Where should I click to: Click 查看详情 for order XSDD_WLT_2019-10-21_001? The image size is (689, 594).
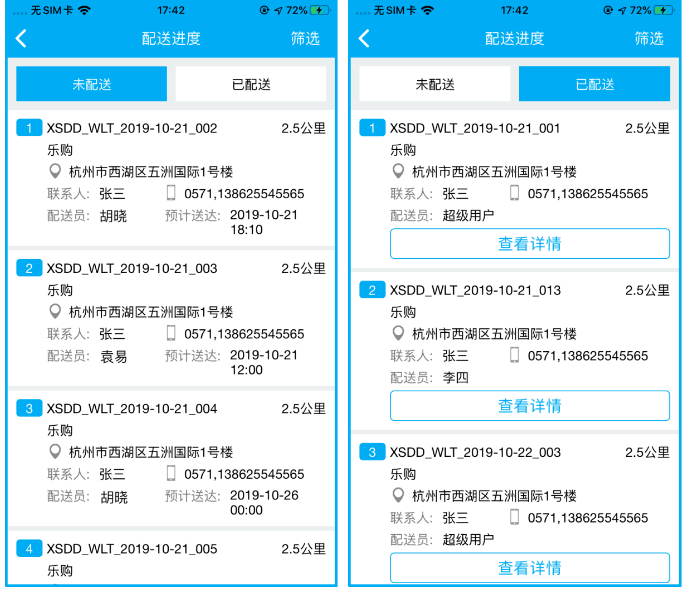pyautogui.click(x=530, y=243)
